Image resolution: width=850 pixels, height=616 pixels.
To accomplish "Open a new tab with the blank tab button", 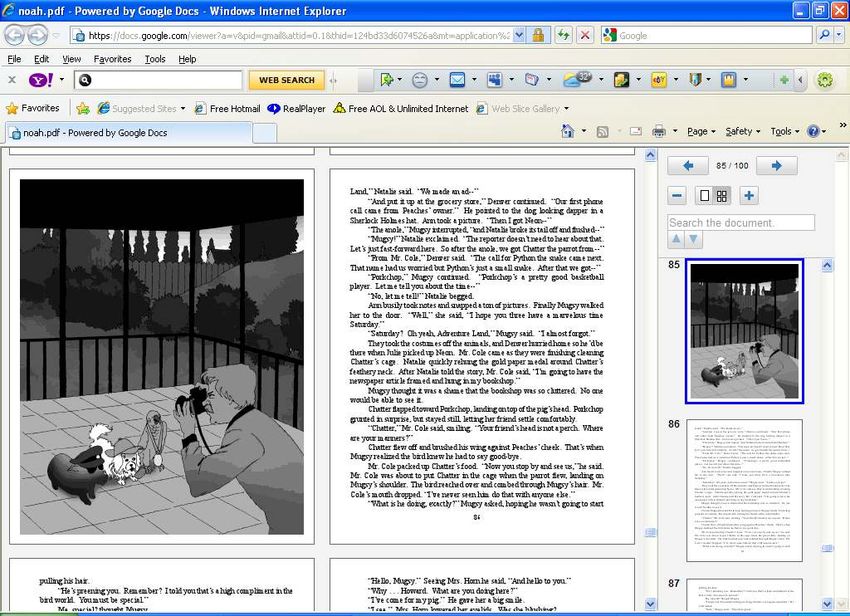I will (x=265, y=133).
